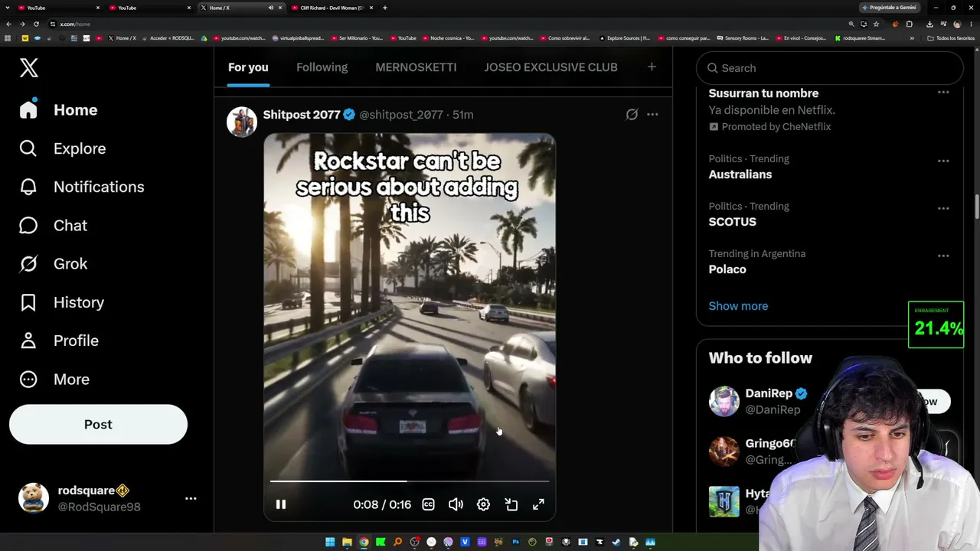This screenshot has height=551, width=980.
Task: Open the Profile person icon
Action: tap(28, 341)
